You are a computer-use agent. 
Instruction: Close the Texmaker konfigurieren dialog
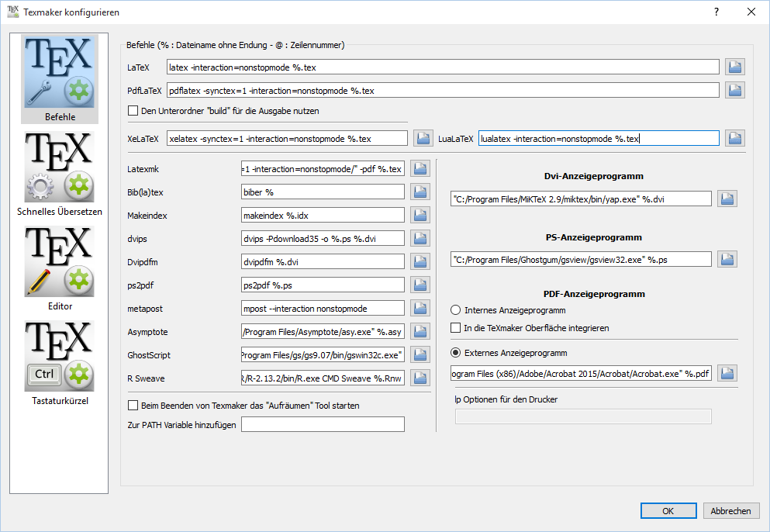click(x=751, y=12)
